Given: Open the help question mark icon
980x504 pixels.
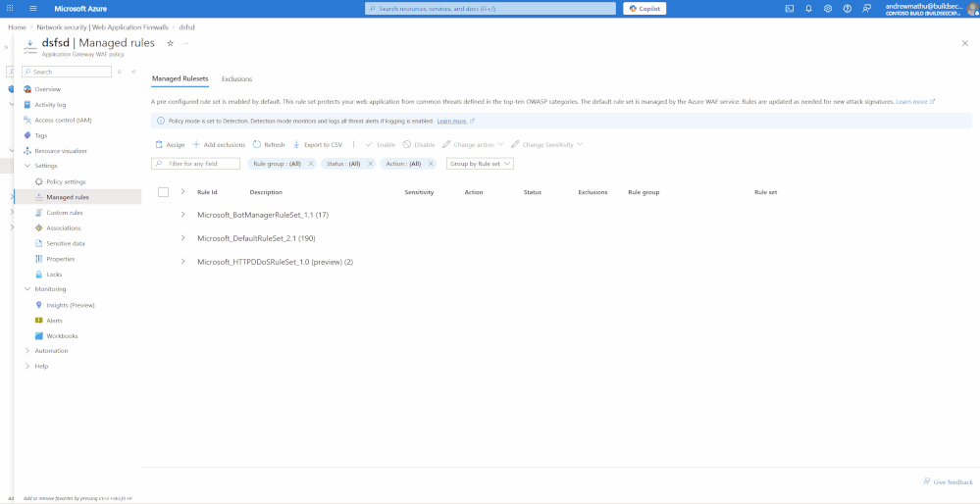Looking at the screenshot, I should pos(847,8).
